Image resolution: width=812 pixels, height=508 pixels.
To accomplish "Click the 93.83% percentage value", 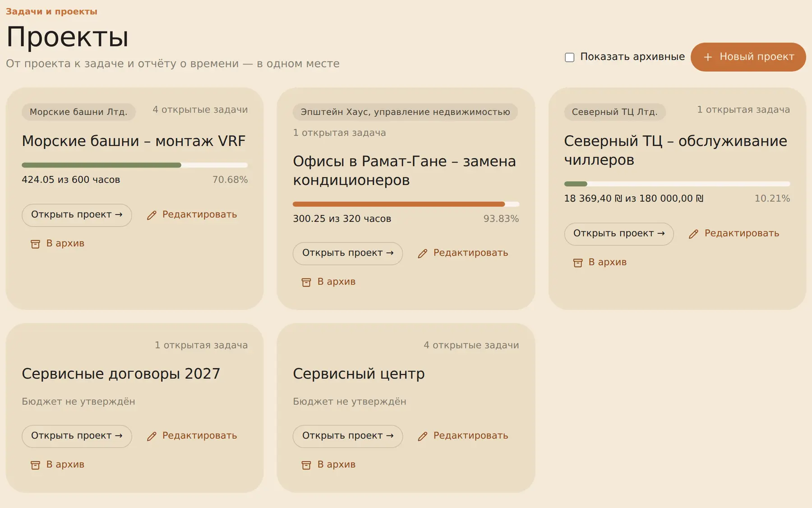I will click(x=501, y=219).
